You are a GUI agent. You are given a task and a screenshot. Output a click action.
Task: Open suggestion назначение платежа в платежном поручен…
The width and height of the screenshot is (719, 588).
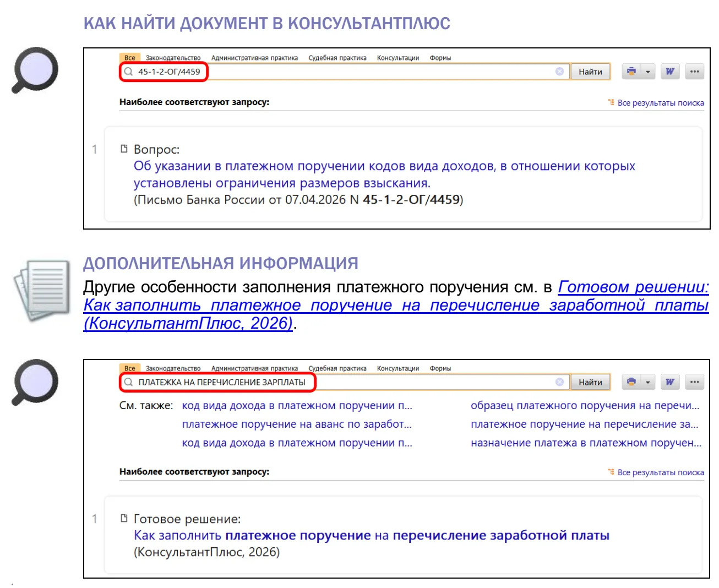tap(586, 443)
